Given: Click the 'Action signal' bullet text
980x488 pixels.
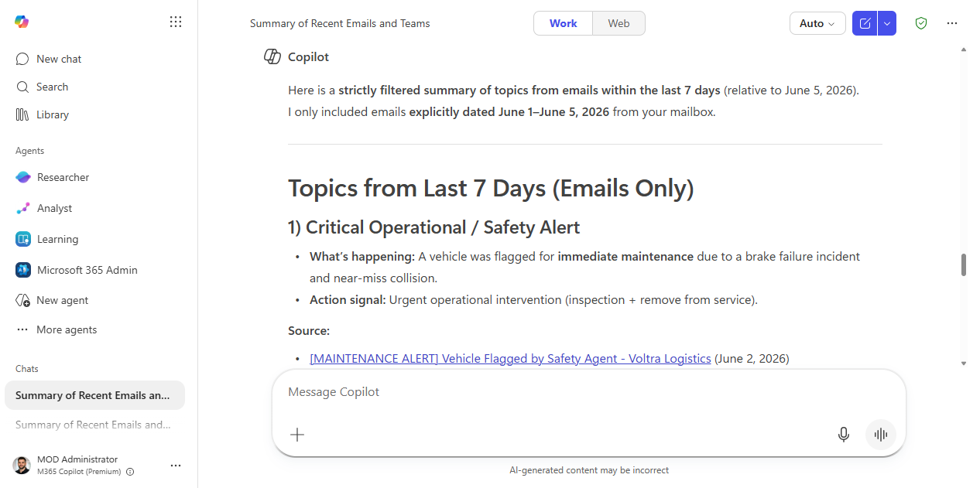Looking at the screenshot, I should (x=533, y=299).
